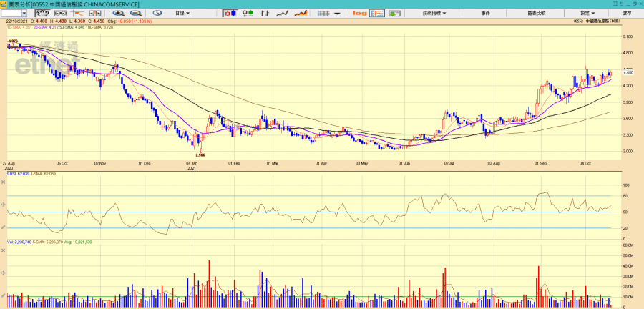Open the 事件 events menu
The height and width of the screenshot is (309, 644).
tap(486, 13)
